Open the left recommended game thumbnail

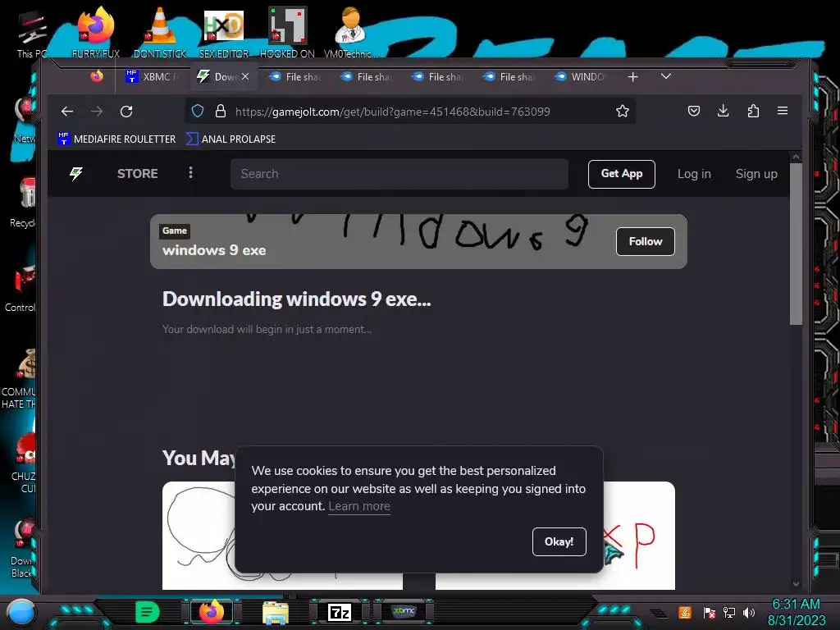(x=199, y=535)
